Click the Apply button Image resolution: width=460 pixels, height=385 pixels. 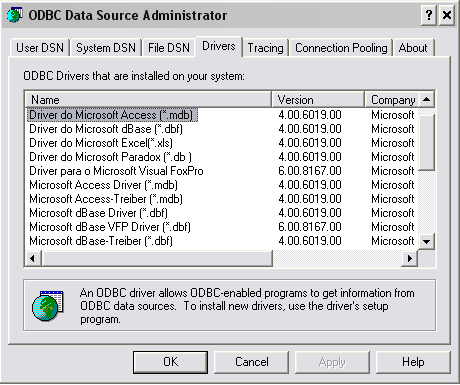pyautogui.click(x=332, y=362)
